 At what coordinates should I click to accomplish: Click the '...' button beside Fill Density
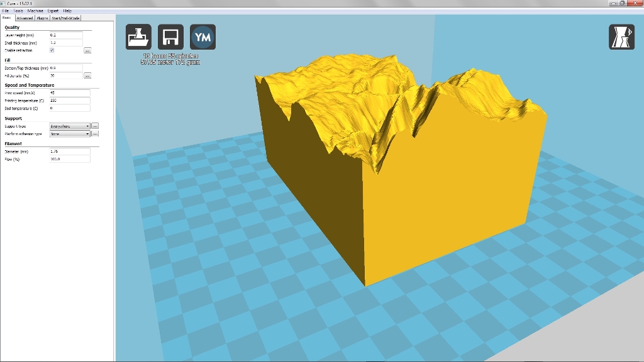pos(87,75)
